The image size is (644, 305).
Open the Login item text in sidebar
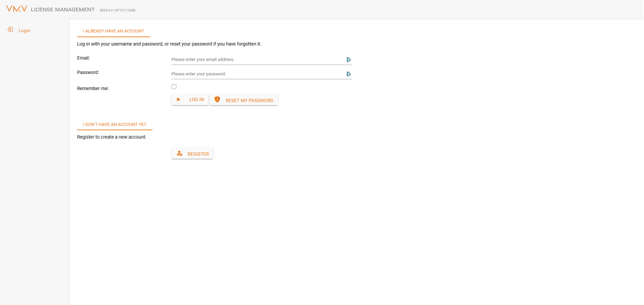pyautogui.click(x=25, y=31)
